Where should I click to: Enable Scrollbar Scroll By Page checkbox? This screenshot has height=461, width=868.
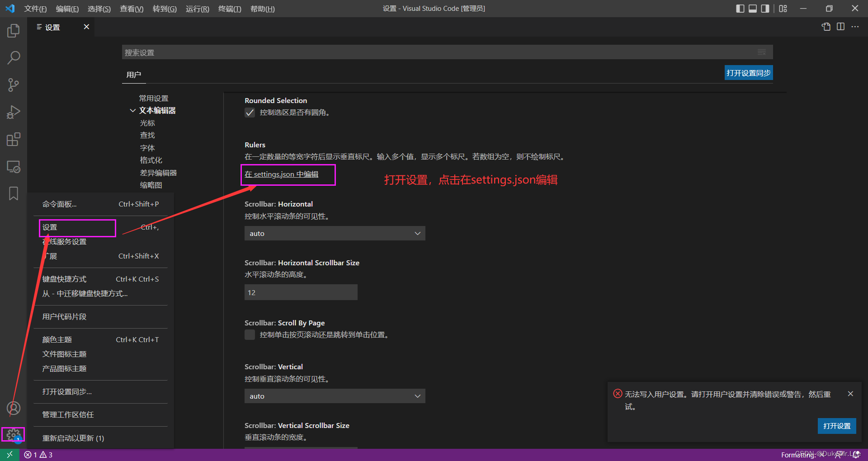(250, 334)
